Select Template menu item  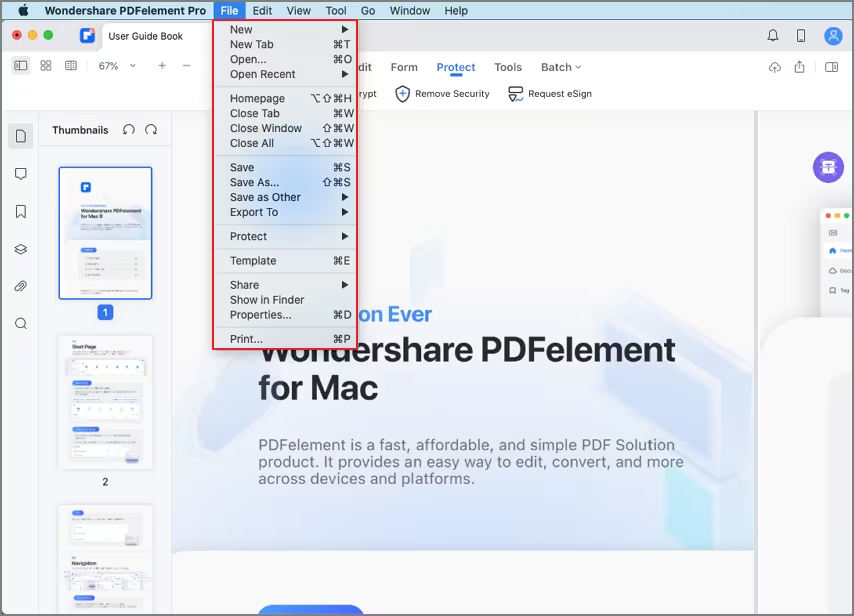coord(286,261)
